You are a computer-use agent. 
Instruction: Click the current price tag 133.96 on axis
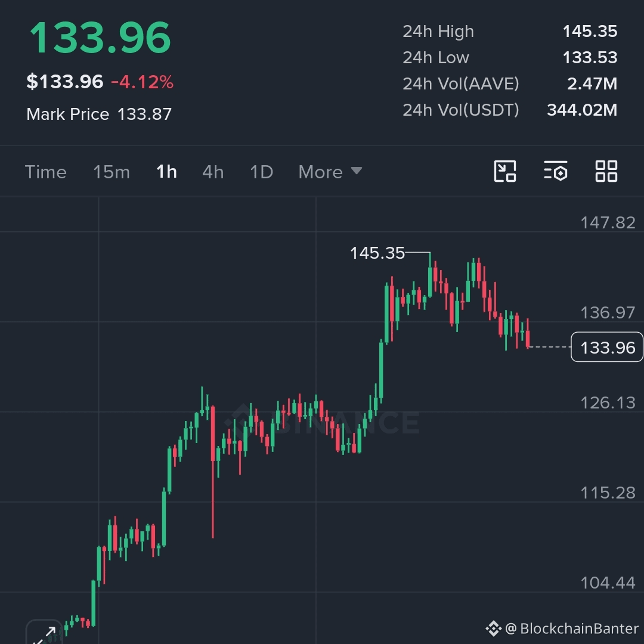coord(607,347)
